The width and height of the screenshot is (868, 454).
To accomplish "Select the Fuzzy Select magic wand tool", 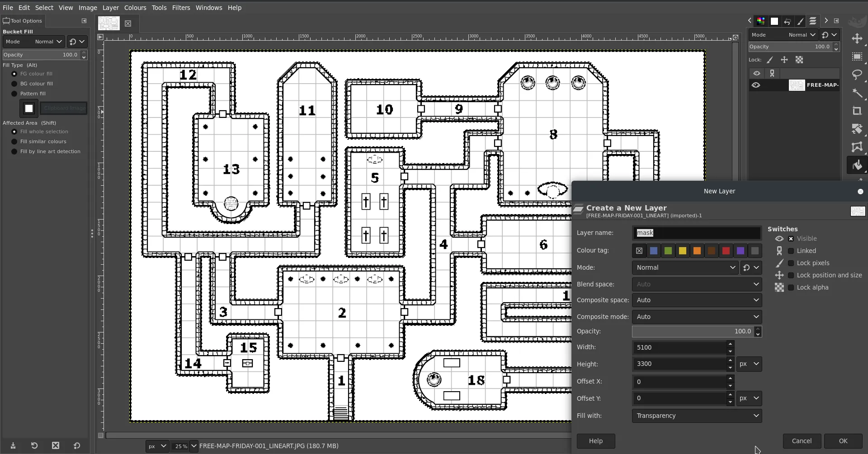I will [x=857, y=93].
